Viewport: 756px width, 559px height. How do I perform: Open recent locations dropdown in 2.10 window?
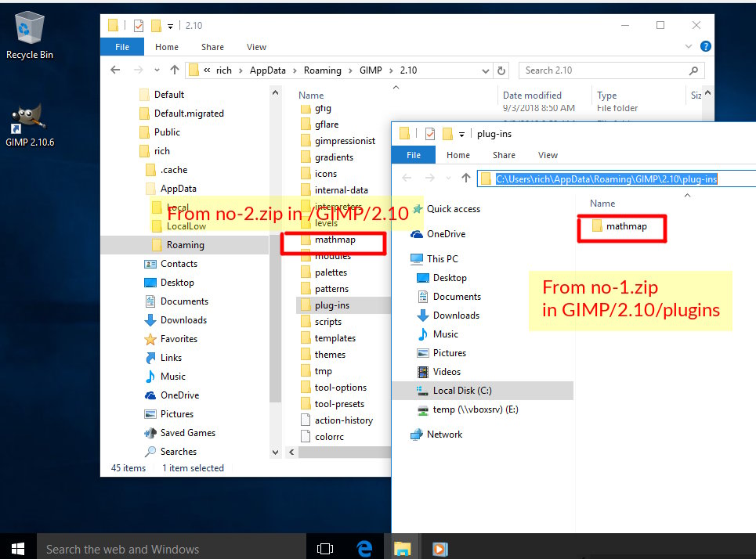coord(157,70)
